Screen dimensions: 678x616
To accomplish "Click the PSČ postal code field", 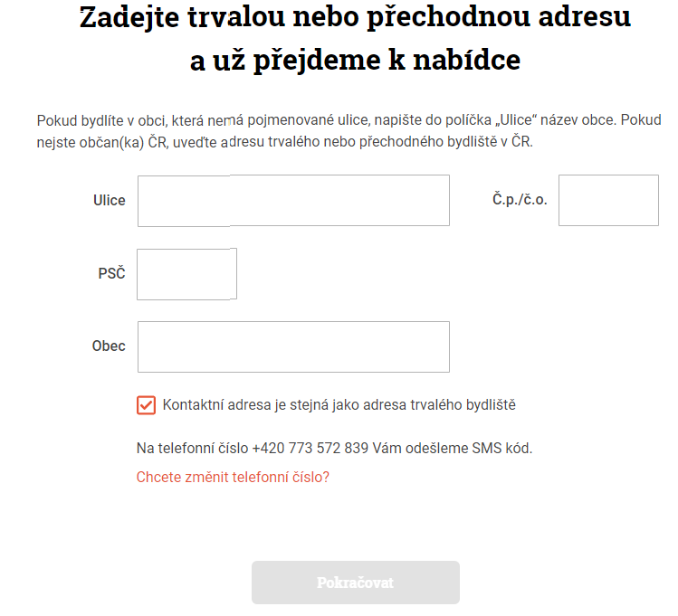I will coord(186,274).
